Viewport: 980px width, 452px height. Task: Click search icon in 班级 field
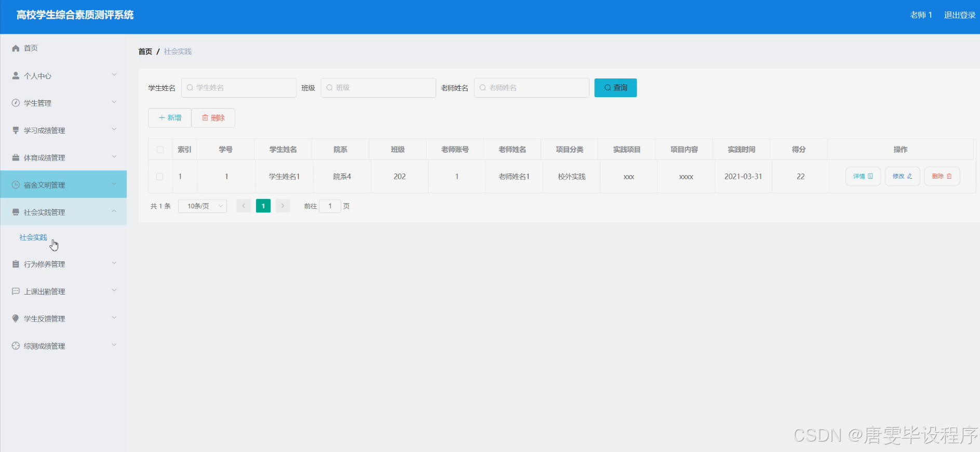tap(329, 88)
